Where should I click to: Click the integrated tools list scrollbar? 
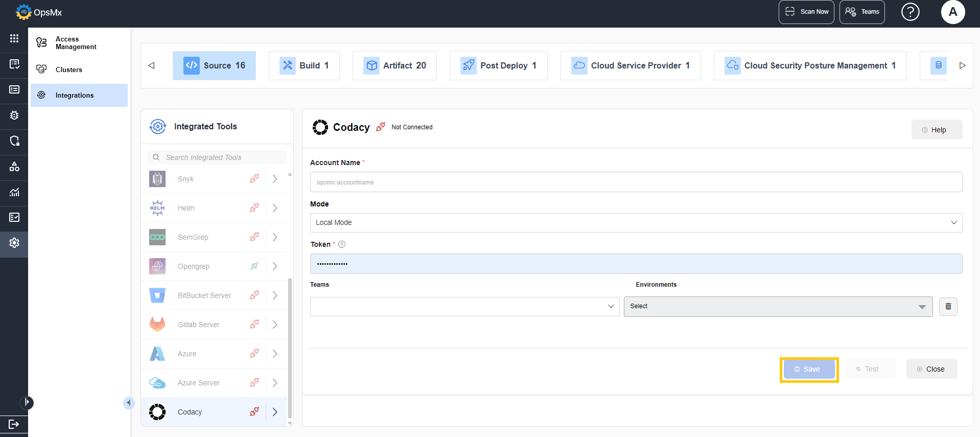click(290, 348)
